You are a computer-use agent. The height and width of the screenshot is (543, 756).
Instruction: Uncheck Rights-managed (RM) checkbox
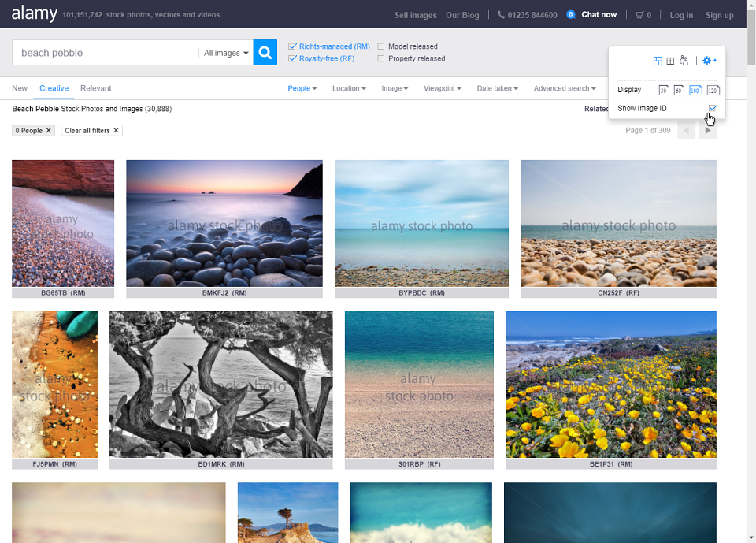click(292, 46)
